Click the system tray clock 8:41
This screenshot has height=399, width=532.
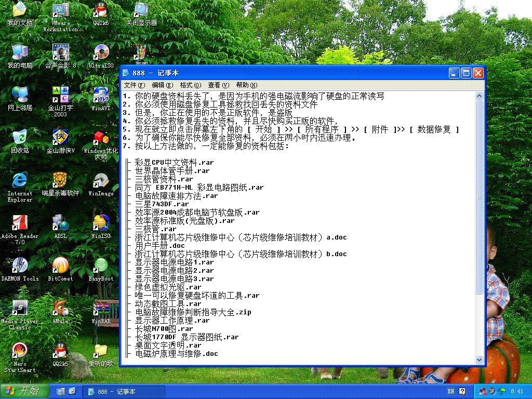point(517,392)
